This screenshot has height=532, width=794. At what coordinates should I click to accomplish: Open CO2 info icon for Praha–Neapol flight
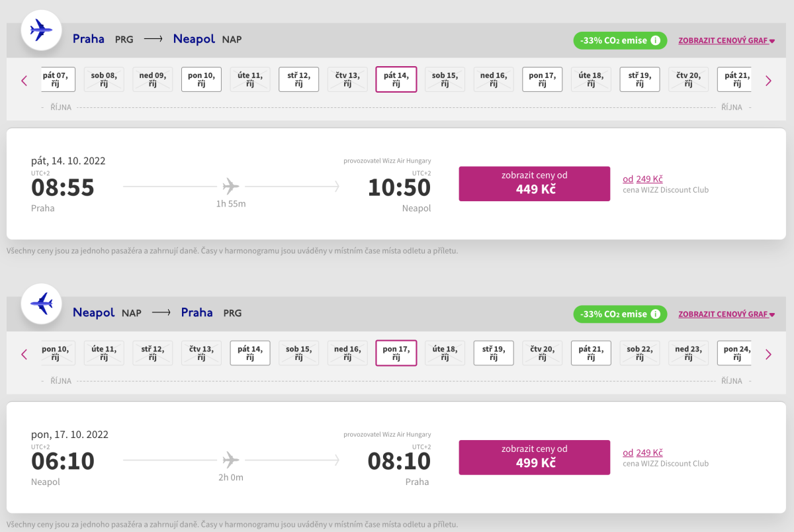click(x=655, y=40)
